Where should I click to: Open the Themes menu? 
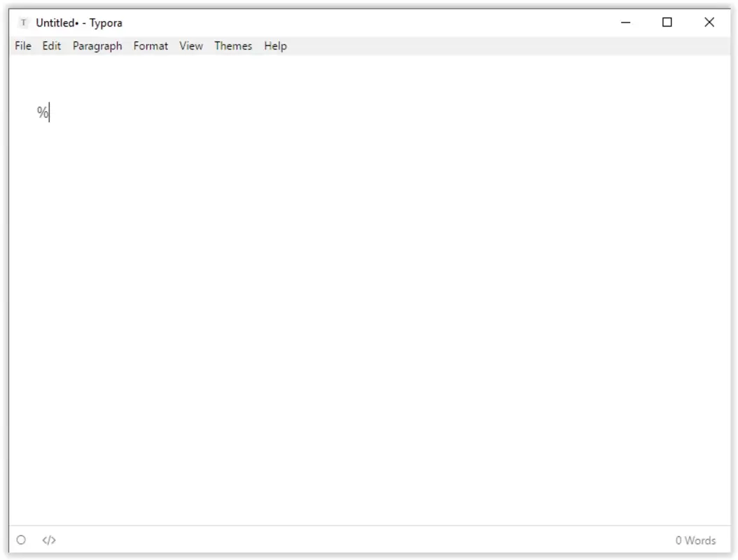(233, 45)
